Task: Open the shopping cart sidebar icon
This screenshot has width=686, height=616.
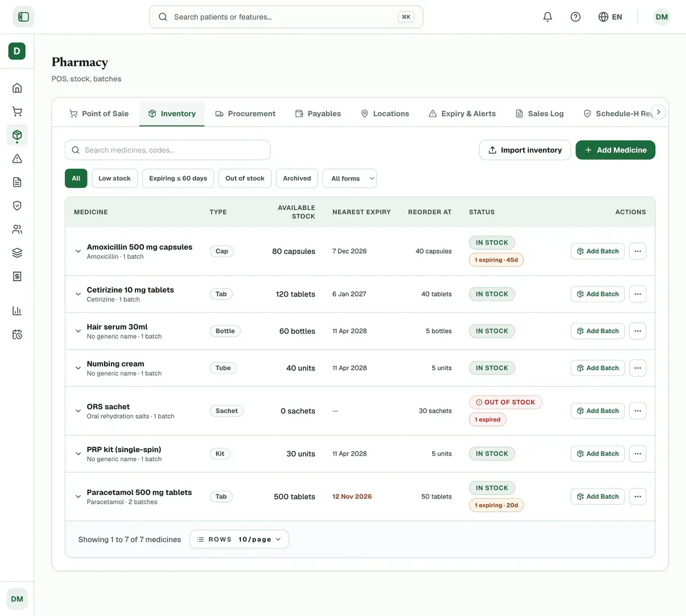Action: (x=17, y=111)
